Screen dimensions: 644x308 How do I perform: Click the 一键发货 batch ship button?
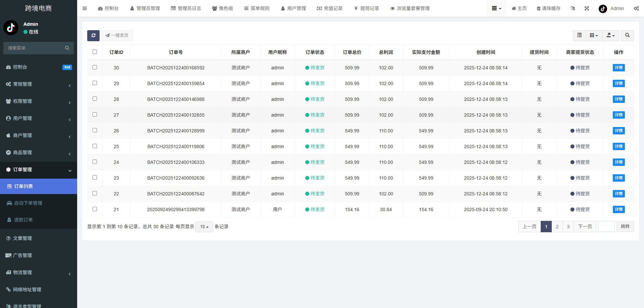tap(117, 36)
